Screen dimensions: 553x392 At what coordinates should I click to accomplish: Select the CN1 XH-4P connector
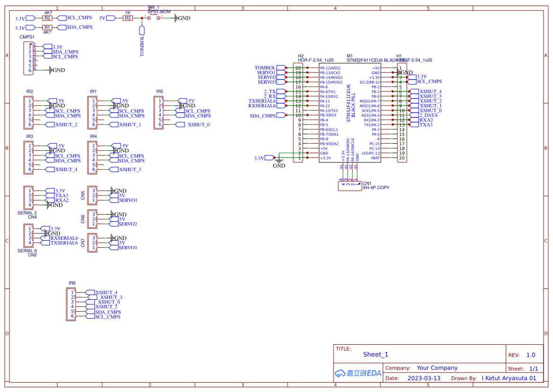(x=349, y=186)
